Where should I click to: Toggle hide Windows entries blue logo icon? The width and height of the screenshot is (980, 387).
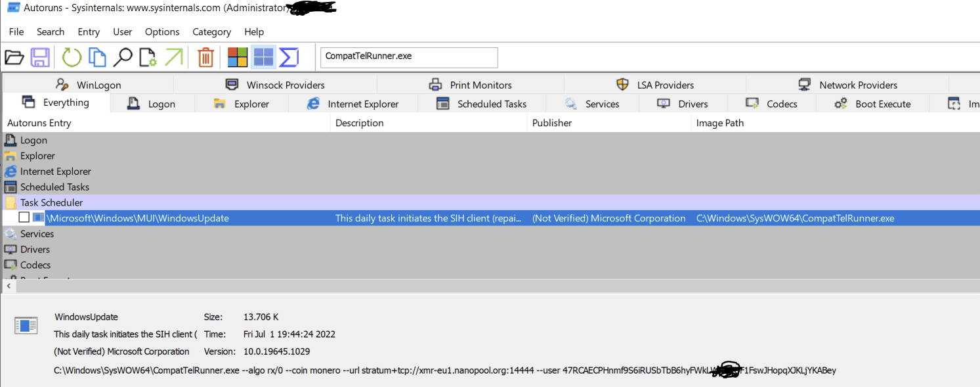coord(263,57)
